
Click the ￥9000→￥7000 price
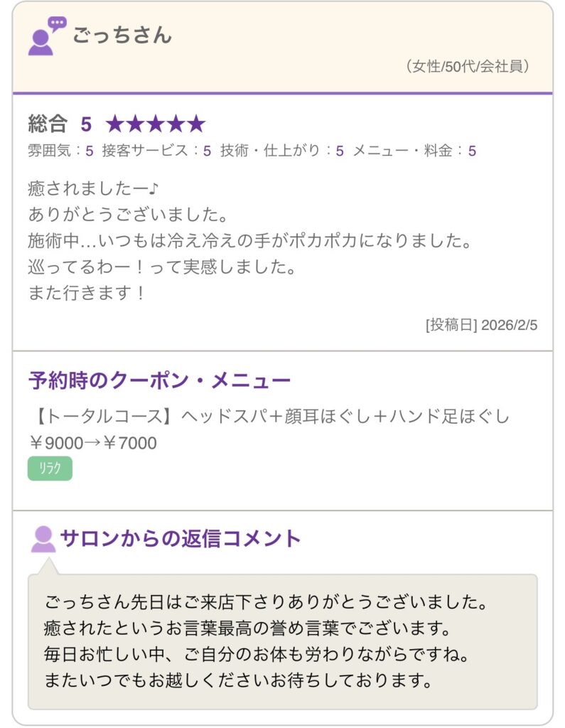[92, 443]
